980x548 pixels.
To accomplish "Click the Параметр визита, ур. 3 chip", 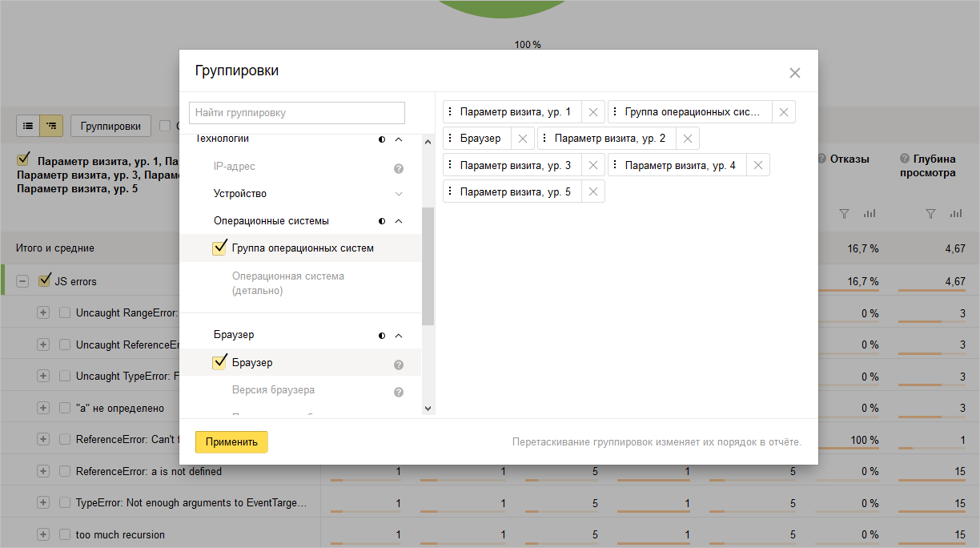I will [x=516, y=165].
